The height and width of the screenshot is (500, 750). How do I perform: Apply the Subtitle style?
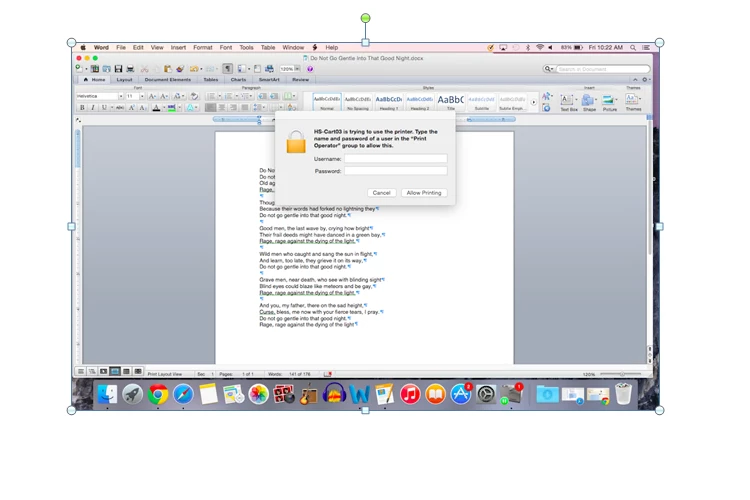coord(481,102)
